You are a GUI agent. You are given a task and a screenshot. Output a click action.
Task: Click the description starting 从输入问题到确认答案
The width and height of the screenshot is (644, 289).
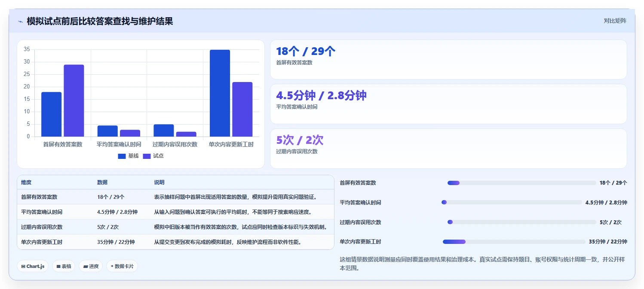233,212
